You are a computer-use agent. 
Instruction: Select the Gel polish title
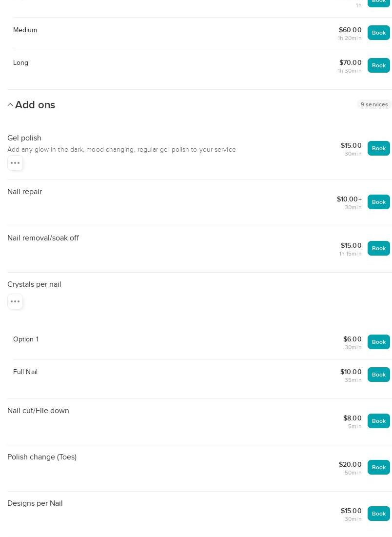point(24,138)
